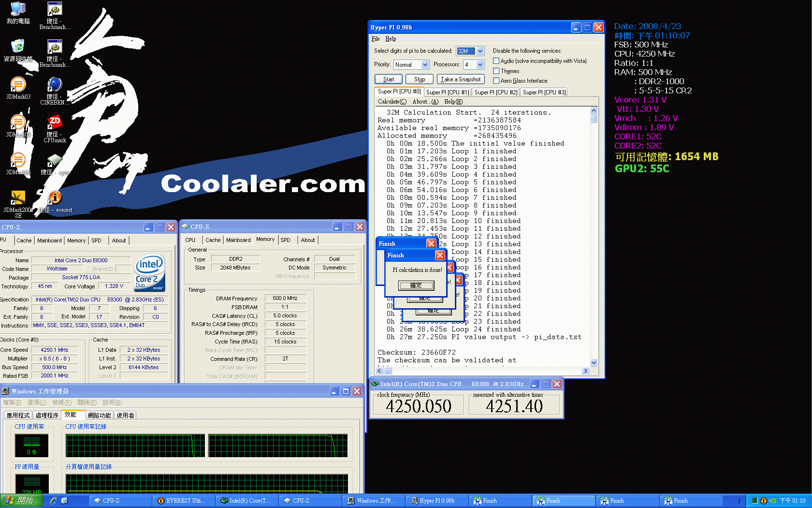
Task: Toggle the Themes checkbox in Hyper PI
Action: coord(496,71)
